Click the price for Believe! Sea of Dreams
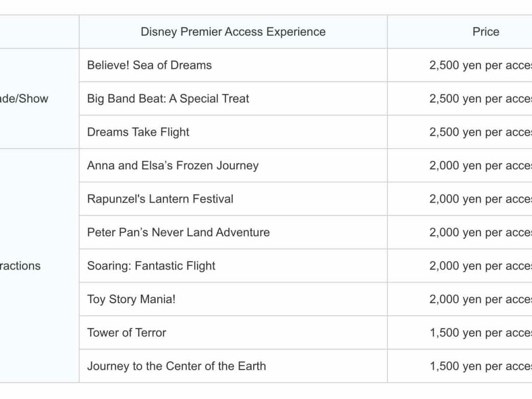532x399 pixels. [480, 65]
